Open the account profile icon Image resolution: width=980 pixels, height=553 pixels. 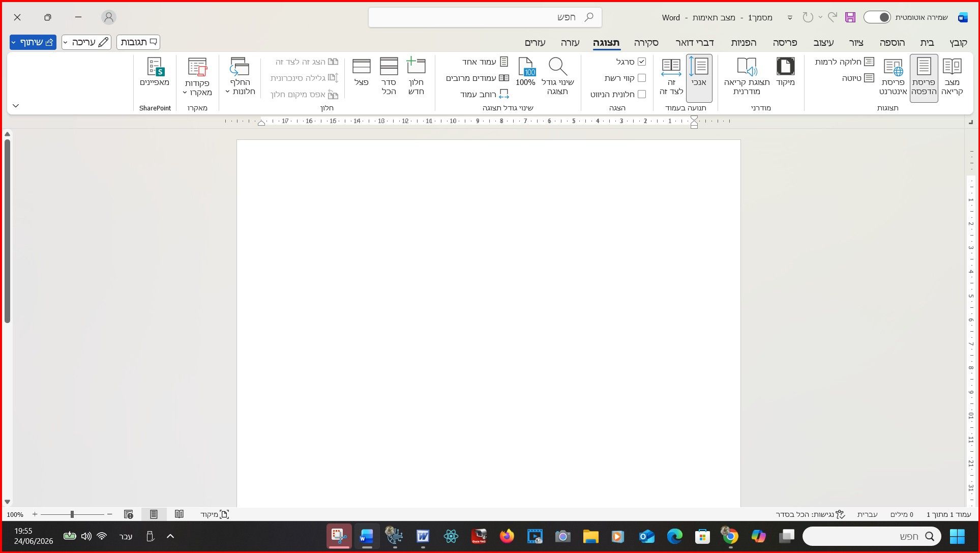[108, 17]
